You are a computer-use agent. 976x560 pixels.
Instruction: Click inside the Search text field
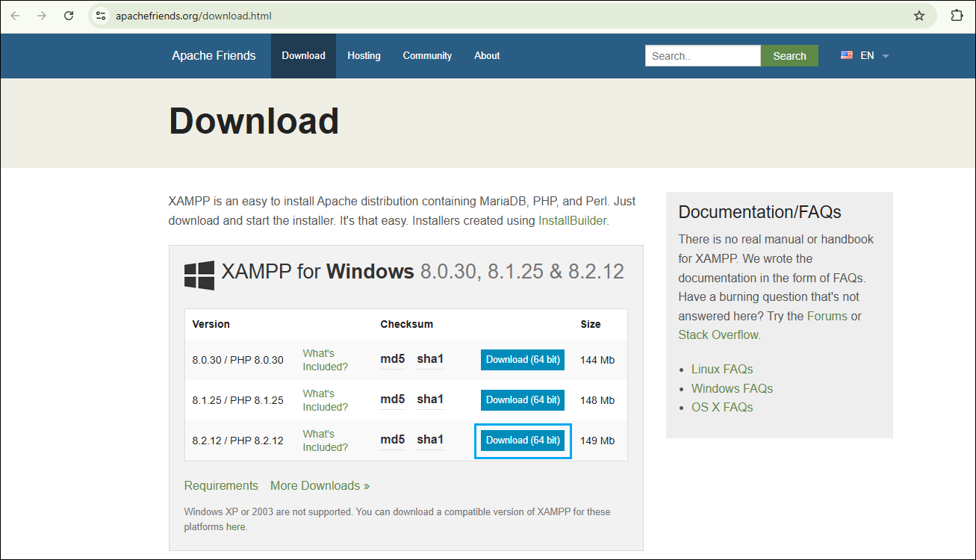[x=703, y=56]
